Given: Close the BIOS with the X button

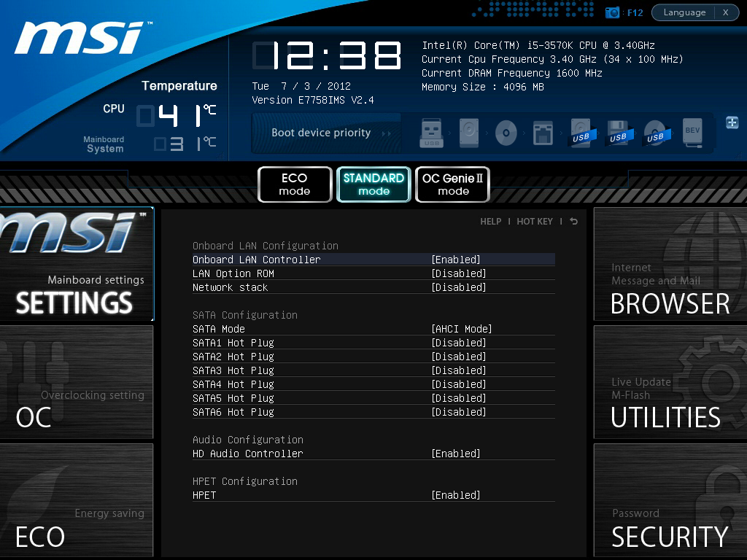Looking at the screenshot, I should click(x=726, y=12).
